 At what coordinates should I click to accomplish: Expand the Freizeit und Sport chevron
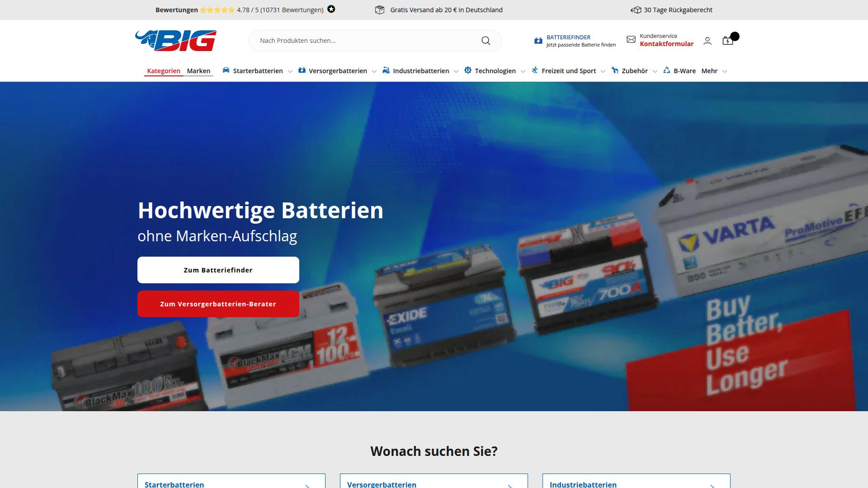(x=603, y=71)
